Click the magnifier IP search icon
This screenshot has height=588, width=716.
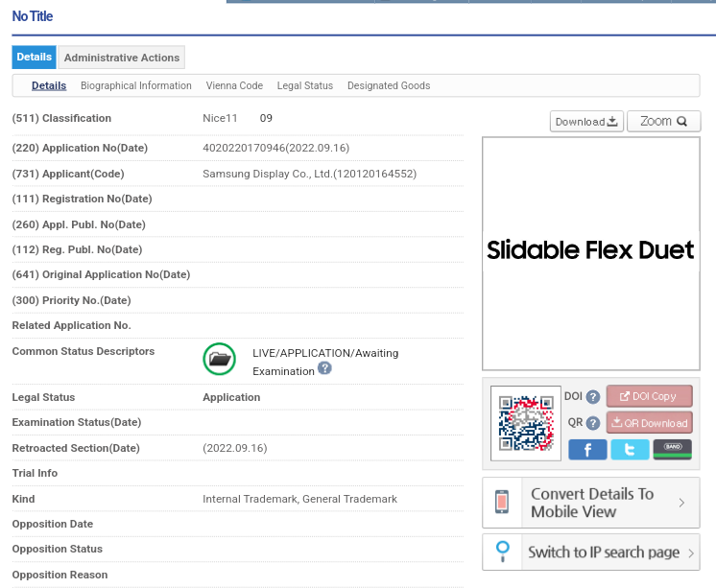(502, 552)
